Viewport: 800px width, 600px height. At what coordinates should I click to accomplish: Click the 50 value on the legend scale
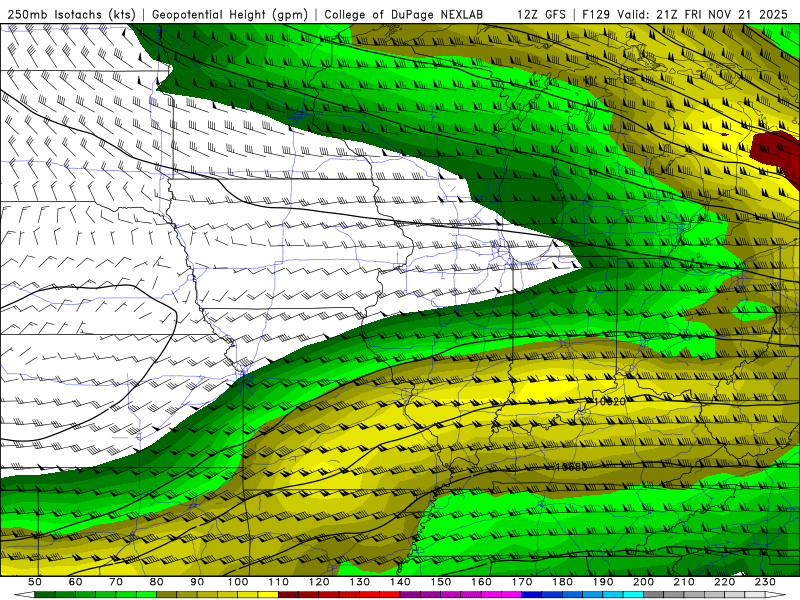point(35,582)
